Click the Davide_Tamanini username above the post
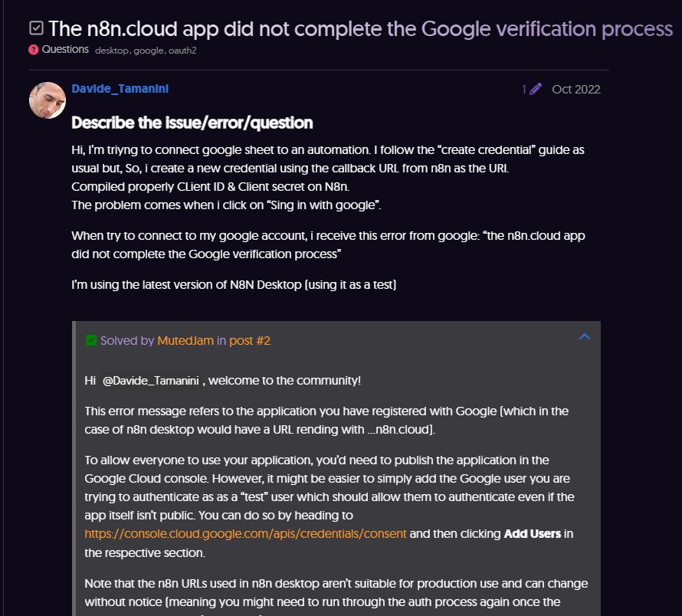The image size is (682, 616). (120, 88)
